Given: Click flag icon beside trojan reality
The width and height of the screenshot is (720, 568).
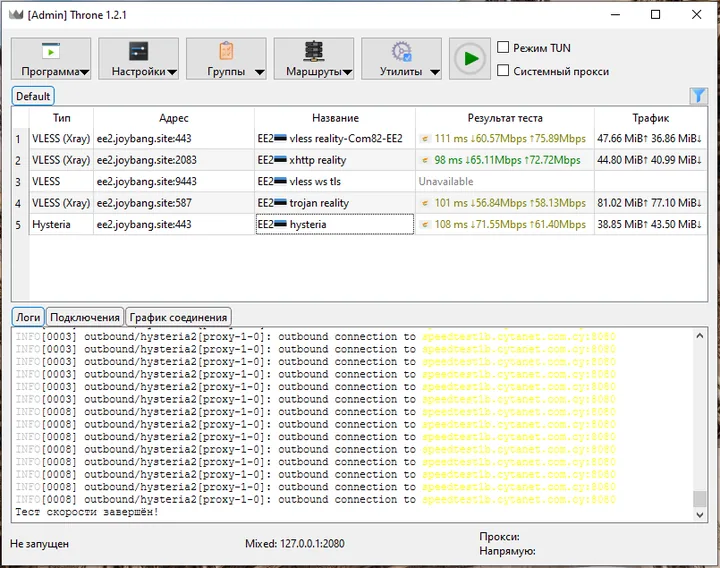Looking at the screenshot, I should [280, 203].
